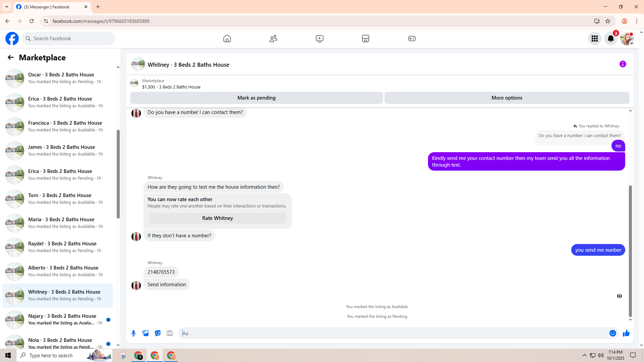Open the account profile menu
Image resolution: width=644 pixels, height=362 pixels.
627,39
